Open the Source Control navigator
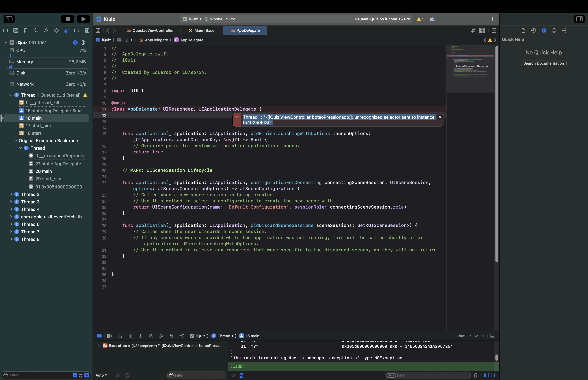 click(16, 30)
